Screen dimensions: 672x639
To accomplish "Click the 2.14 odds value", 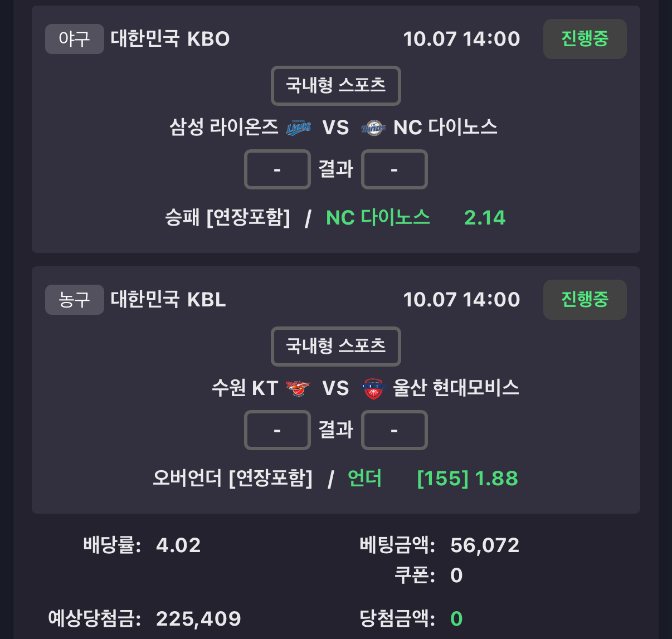I will [484, 217].
